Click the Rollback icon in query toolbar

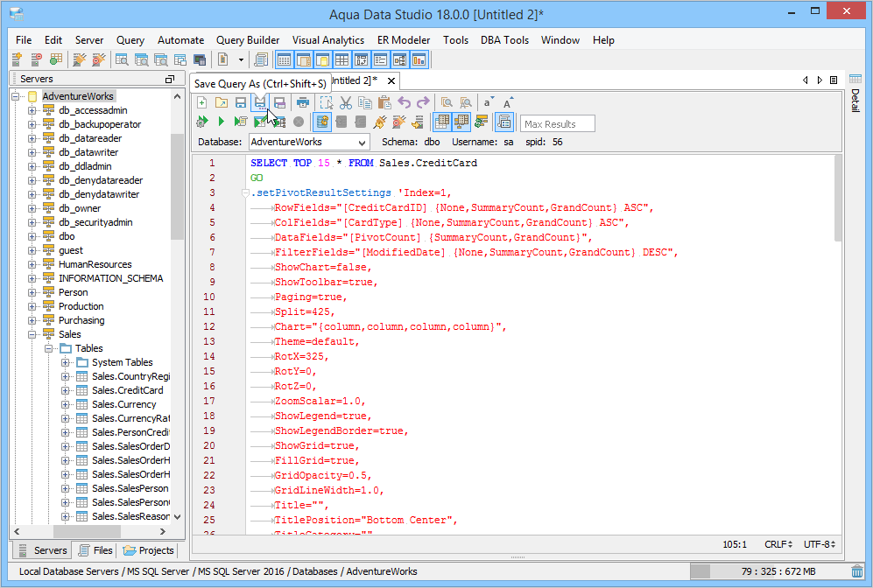(361, 122)
